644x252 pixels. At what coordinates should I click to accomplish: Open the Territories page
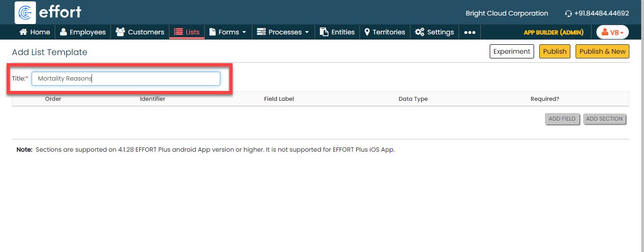385,32
